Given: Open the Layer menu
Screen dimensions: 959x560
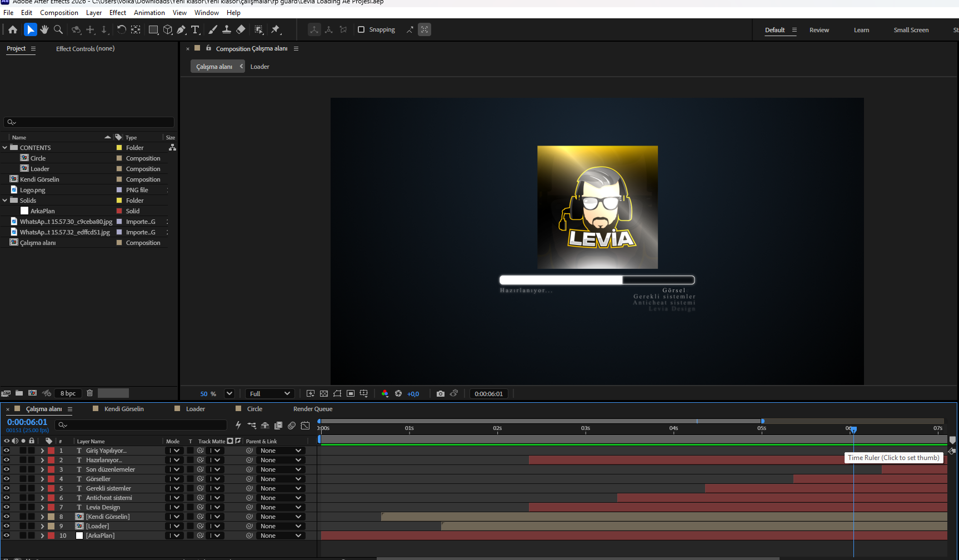Looking at the screenshot, I should pos(94,13).
